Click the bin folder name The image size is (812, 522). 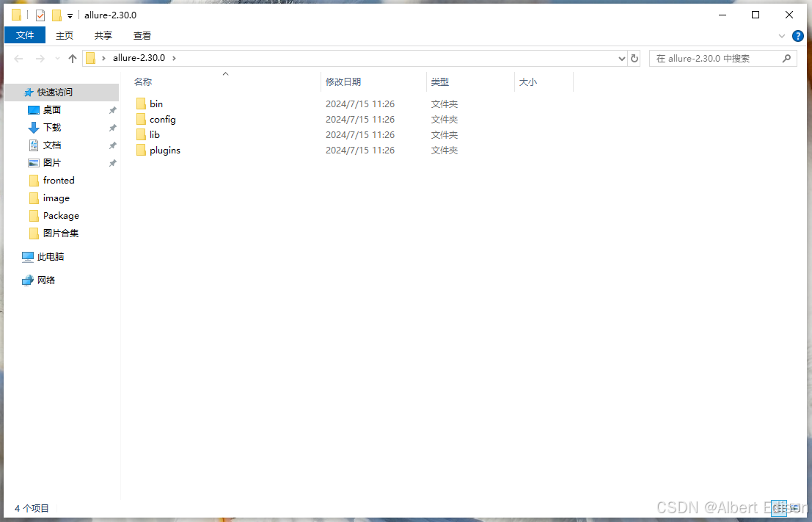[x=156, y=104]
